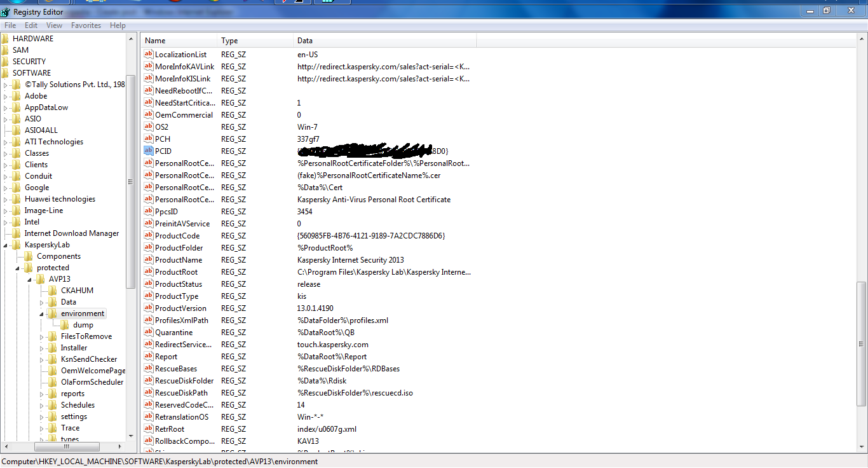The width and height of the screenshot is (868, 468).
Task: Click the string icon of PpcsID value
Action: click(x=149, y=211)
